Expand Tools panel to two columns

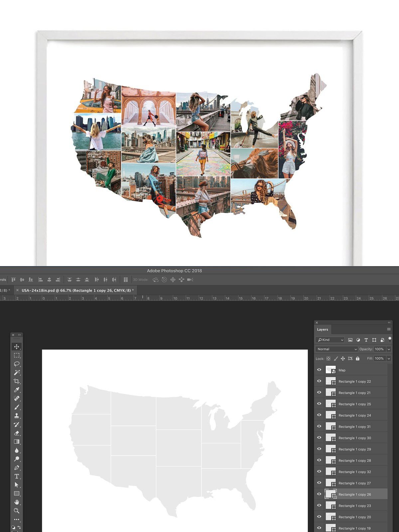click(19, 335)
